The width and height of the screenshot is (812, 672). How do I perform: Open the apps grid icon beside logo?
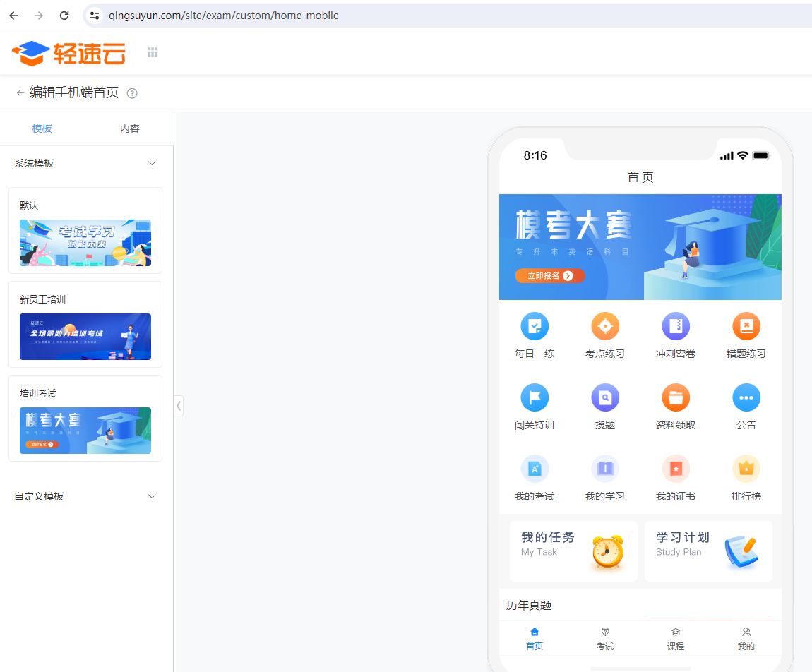point(153,52)
